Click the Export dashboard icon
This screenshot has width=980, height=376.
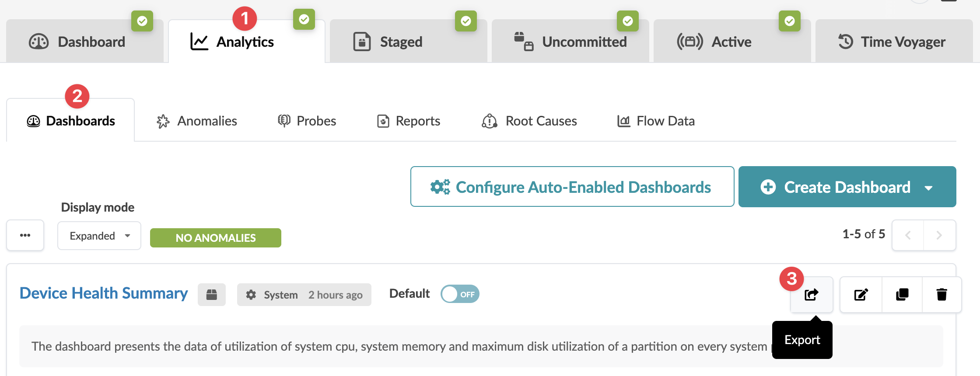(812, 295)
